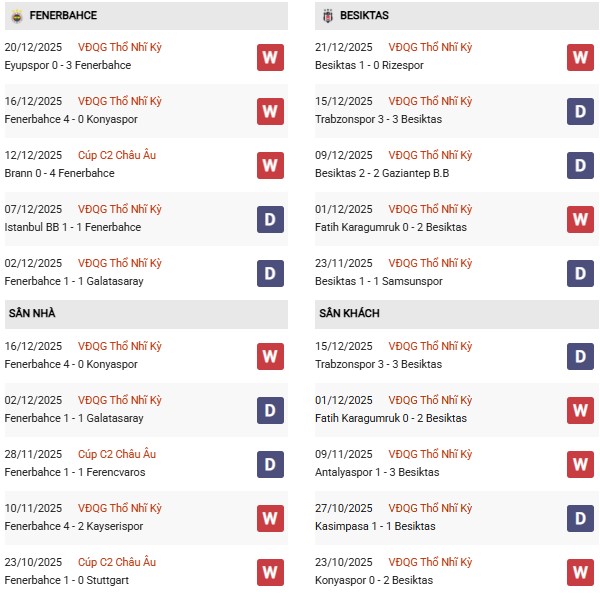Open the Trabzonspor 3 - 3 Besiktas match dated 15/12/2025 under Besiktas recent form

pyautogui.click(x=377, y=119)
